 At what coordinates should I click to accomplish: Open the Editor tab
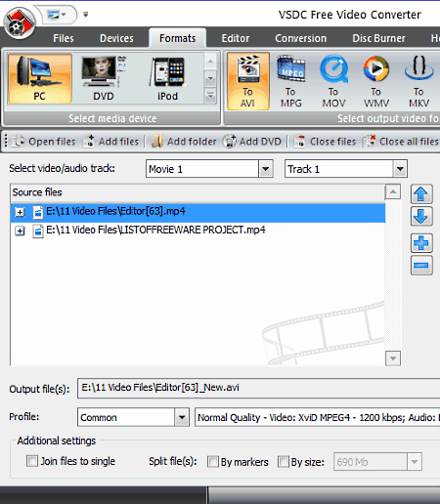click(x=236, y=38)
